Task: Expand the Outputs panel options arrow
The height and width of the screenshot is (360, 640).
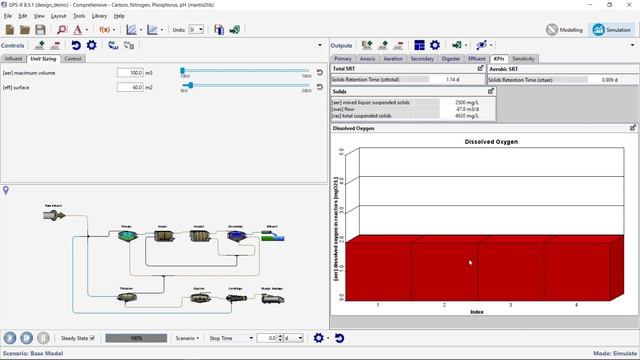Action: 633,45
